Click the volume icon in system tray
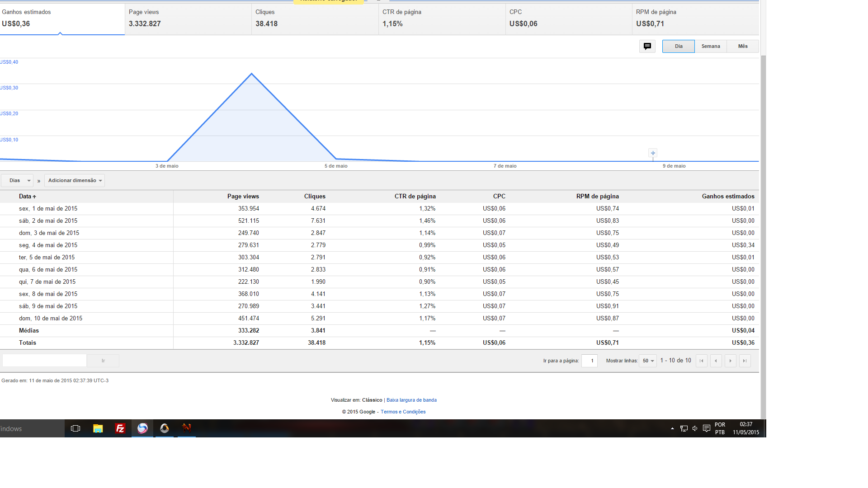The width and height of the screenshot is (868, 488). pyautogui.click(x=695, y=428)
